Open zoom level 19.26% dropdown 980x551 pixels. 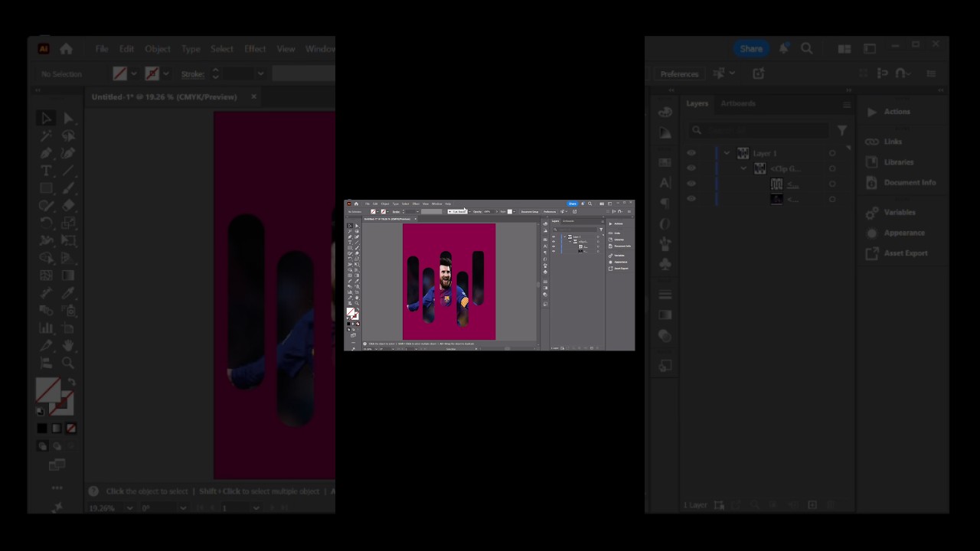pos(129,508)
